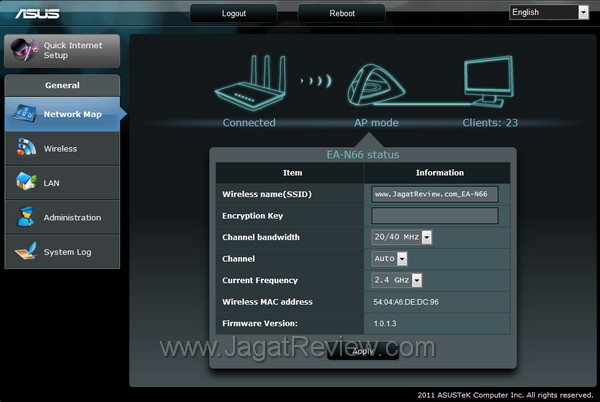This screenshot has height=402, width=600.
Task: Click the Logout button
Action: coord(233,13)
